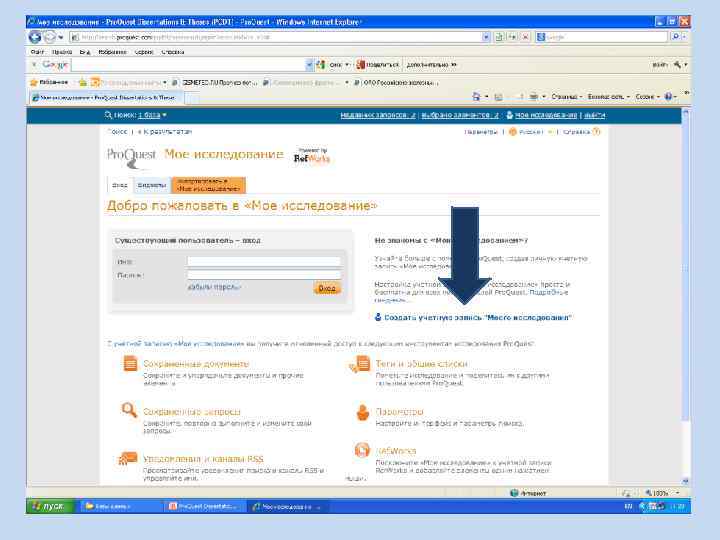This screenshot has height=540, width=720.
Task: Expand the Поиск 1 база dropdown
Action: point(152,115)
